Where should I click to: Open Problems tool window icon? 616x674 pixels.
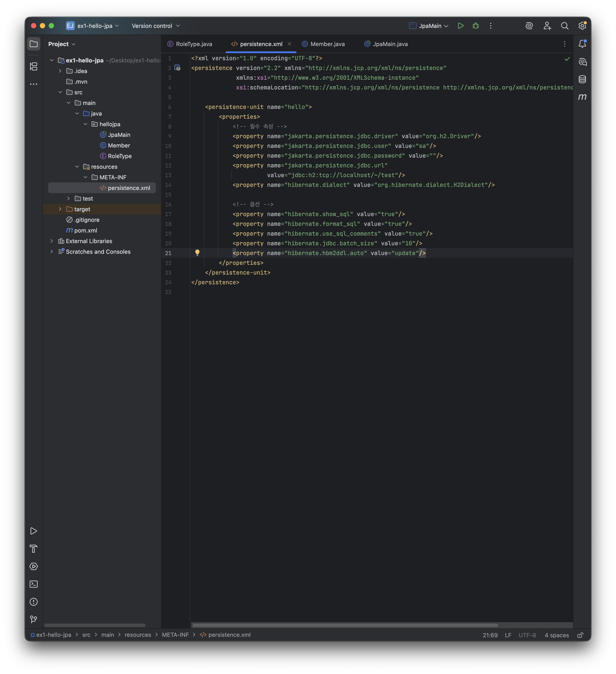click(x=34, y=602)
